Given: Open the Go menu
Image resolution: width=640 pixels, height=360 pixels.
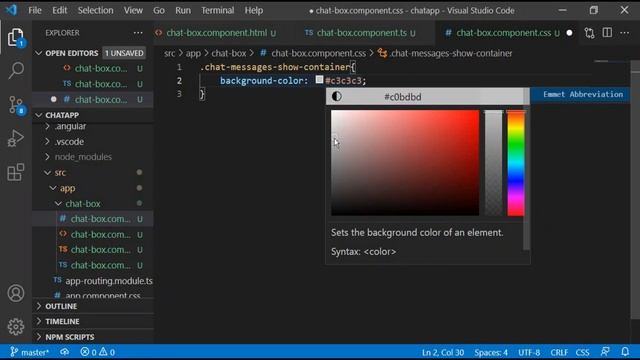Looking at the screenshot, I should pos(159,10).
